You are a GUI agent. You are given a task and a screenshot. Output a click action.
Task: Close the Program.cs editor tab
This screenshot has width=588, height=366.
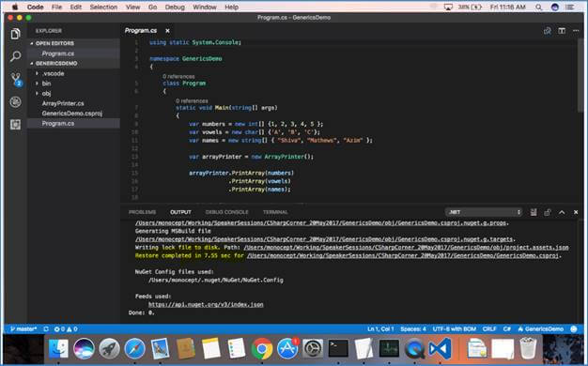coord(167,31)
